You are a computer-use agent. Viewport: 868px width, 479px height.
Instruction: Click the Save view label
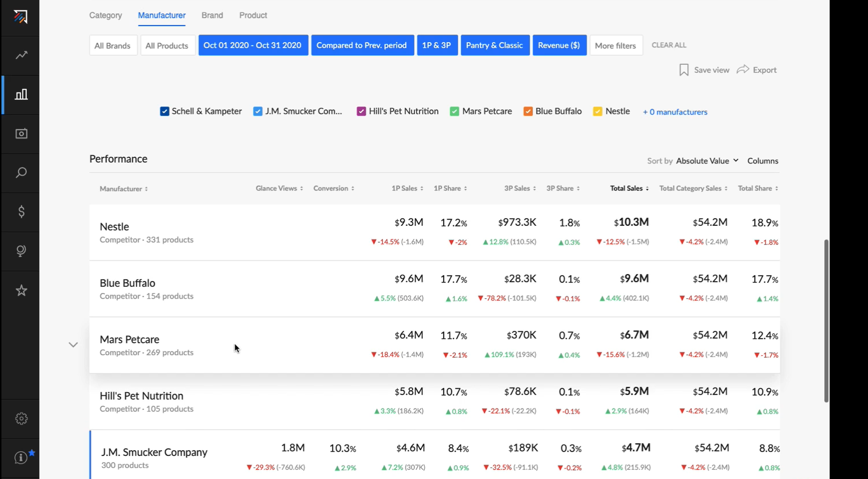pyautogui.click(x=712, y=70)
